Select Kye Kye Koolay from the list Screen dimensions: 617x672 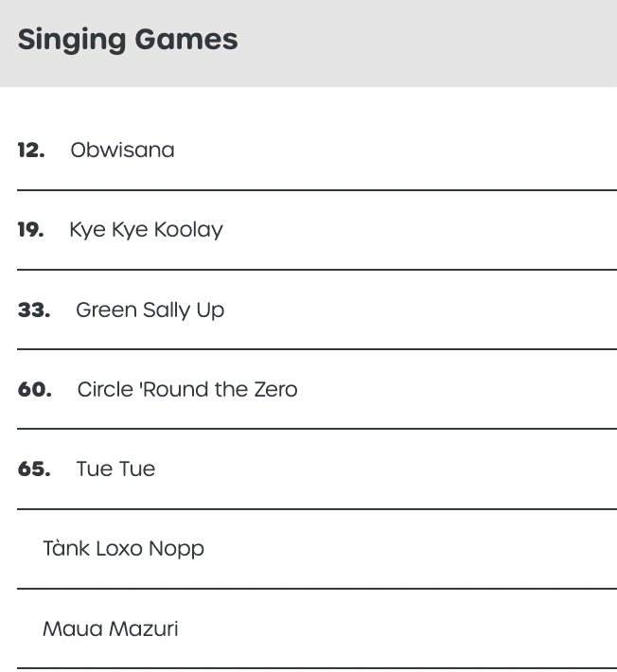point(146,230)
